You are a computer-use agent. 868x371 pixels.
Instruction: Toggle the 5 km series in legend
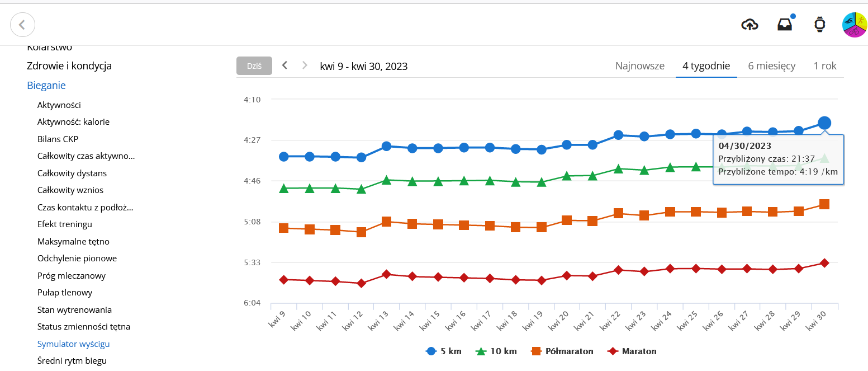point(444,351)
